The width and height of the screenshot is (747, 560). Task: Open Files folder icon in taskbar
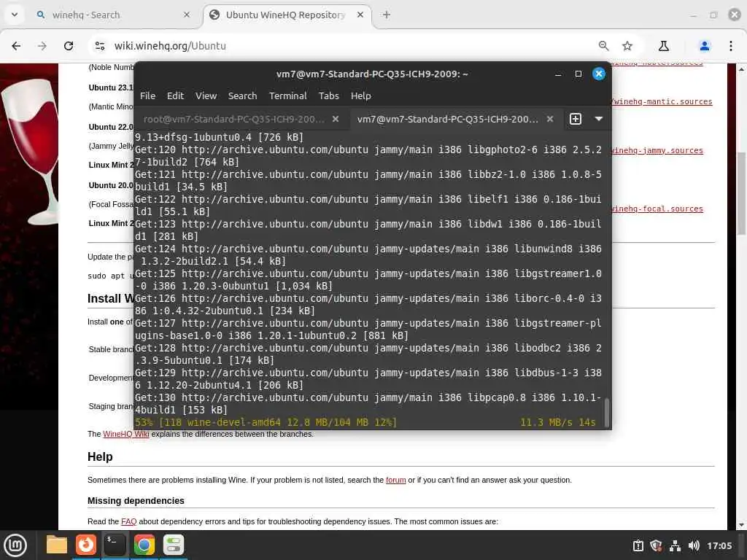pos(57,545)
